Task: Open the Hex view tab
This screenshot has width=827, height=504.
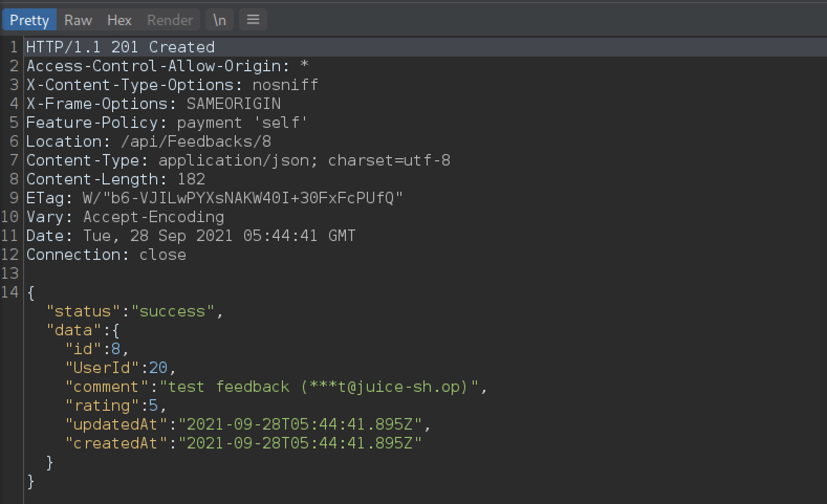Action: (x=119, y=20)
